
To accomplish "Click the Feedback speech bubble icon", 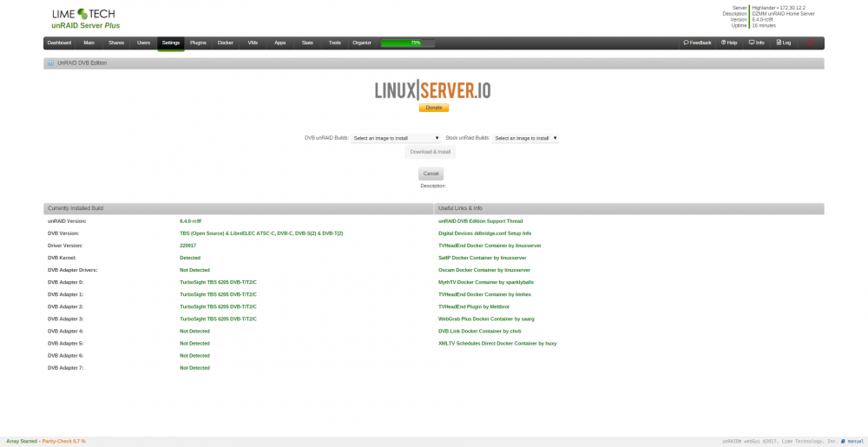I will 686,43.
